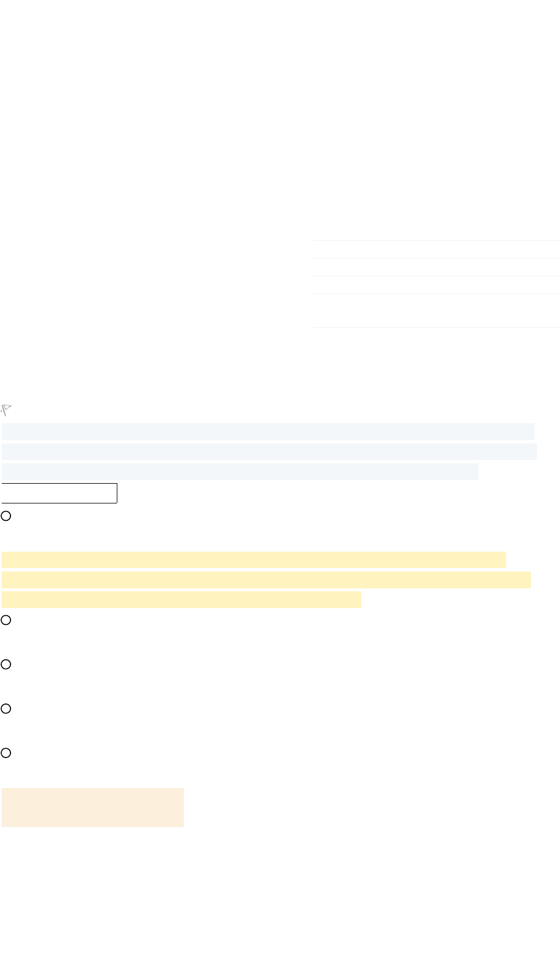This screenshot has height=979, width=560.
Task: Select the second radio button option
Action: (6, 620)
